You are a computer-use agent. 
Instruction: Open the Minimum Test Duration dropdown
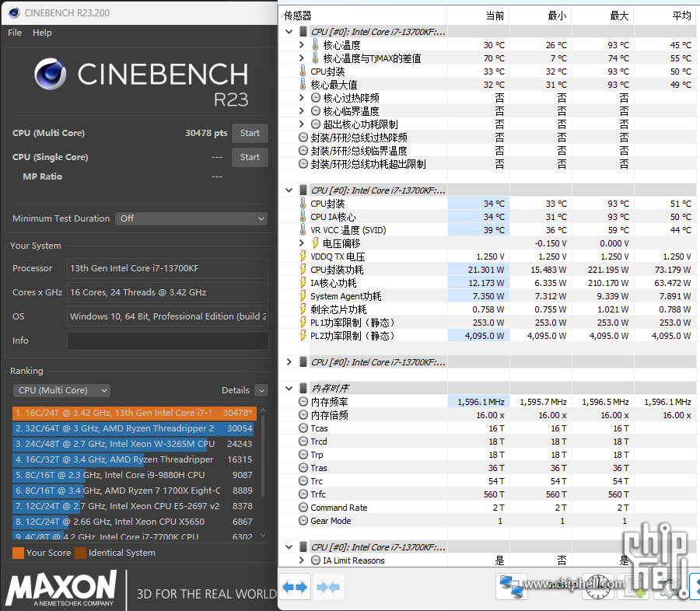[x=191, y=218]
